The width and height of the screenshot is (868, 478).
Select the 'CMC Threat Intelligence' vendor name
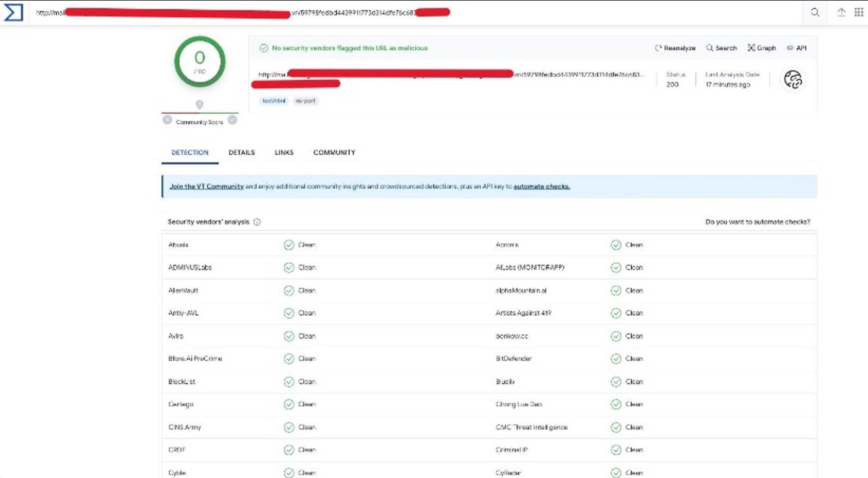(531, 427)
